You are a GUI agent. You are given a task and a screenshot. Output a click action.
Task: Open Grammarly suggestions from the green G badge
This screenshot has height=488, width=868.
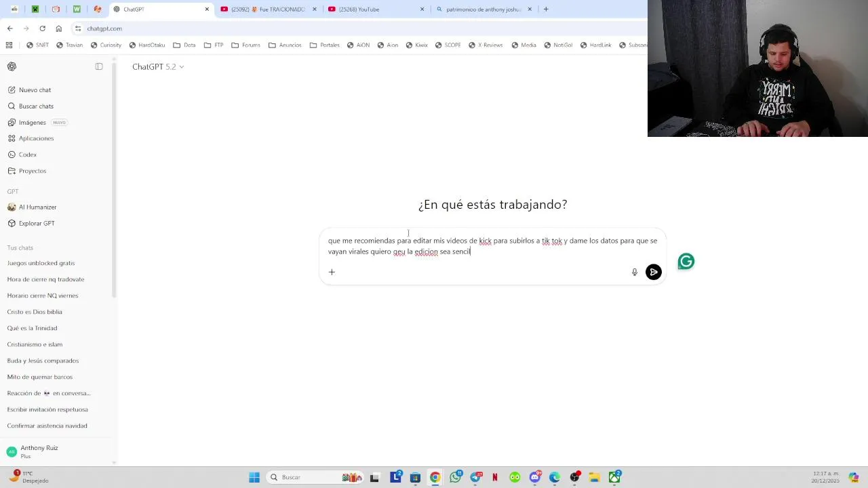coord(686,261)
